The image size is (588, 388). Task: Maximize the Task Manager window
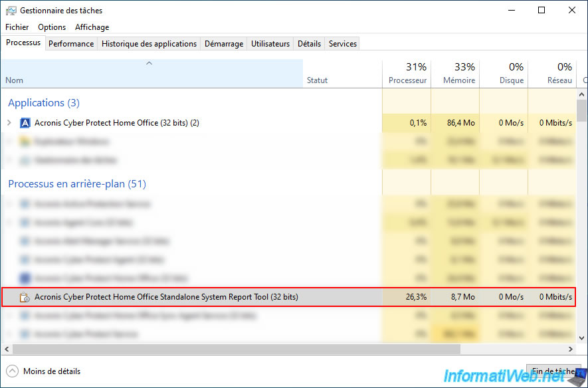[541, 10]
